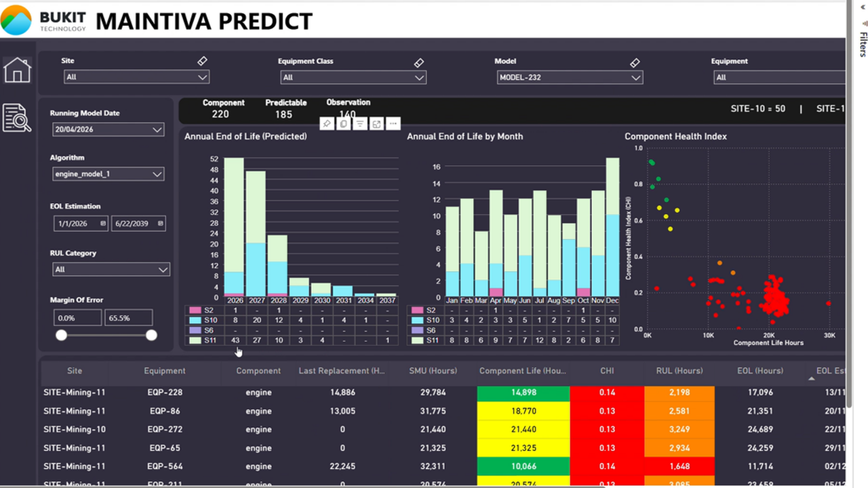Click the green Component Life value 14,898
Viewport: 868px width, 488px height.
coord(524,392)
